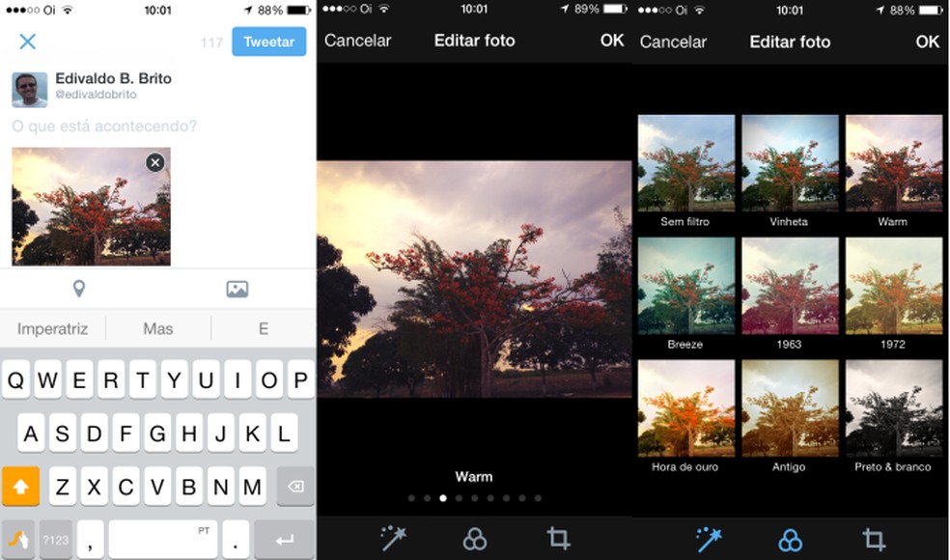Remove the attached photo via its X icon
Screen dimensions: 950x560
(154, 162)
